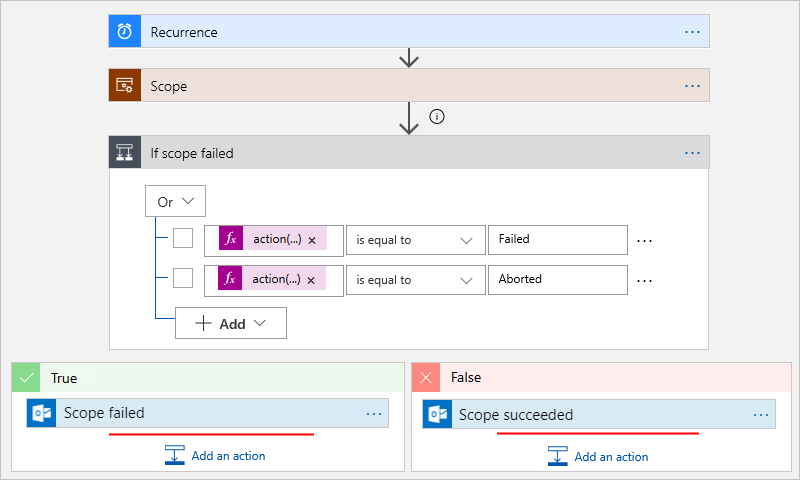
Task: Check the box for the Aborted condition row
Action: click(x=183, y=278)
